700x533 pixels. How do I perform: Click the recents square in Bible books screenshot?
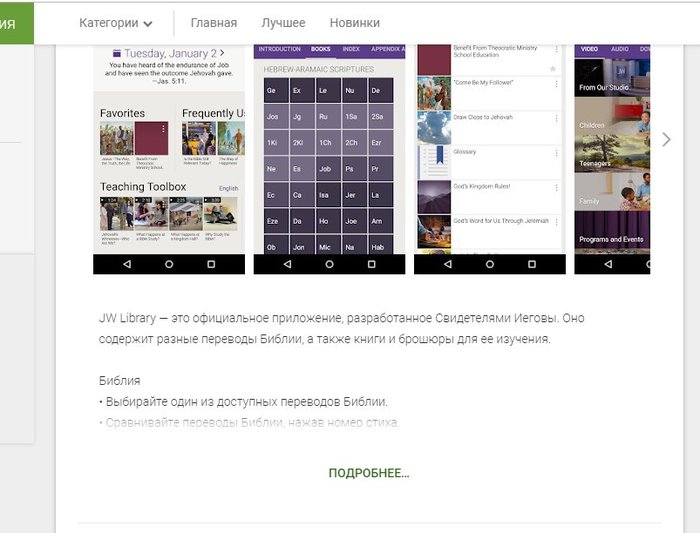point(371,264)
